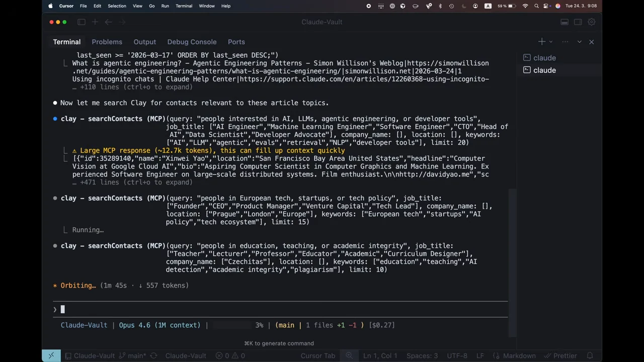This screenshot has height=362, width=644.
Task: Click the screen recording menu bar icon
Action: [369, 6]
